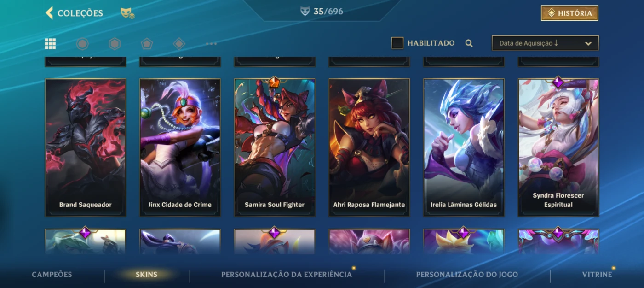Open the Data de Aquisição sort dropdown

coord(545,43)
